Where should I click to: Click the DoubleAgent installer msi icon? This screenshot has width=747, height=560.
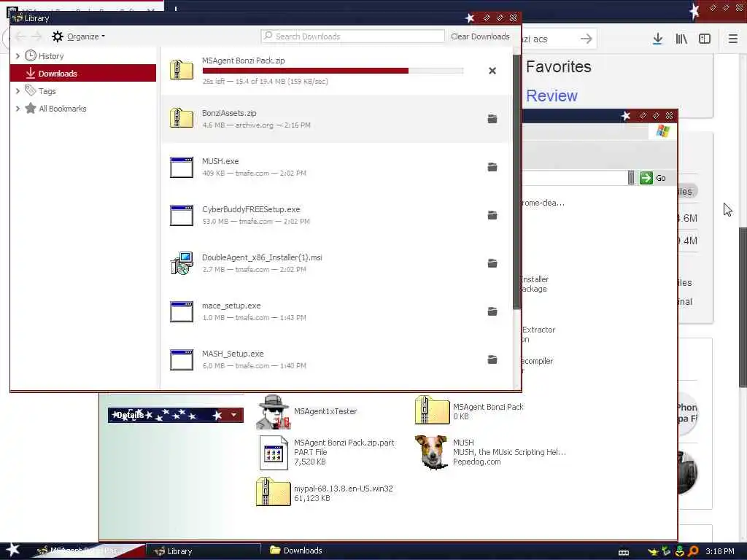pyautogui.click(x=182, y=263)
